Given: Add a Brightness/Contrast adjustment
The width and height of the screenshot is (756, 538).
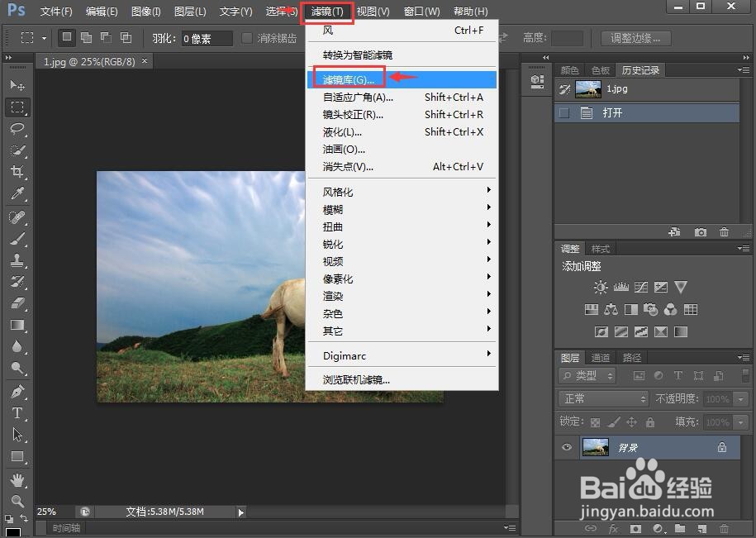Looking at the screenshot, I should (601, 287).
